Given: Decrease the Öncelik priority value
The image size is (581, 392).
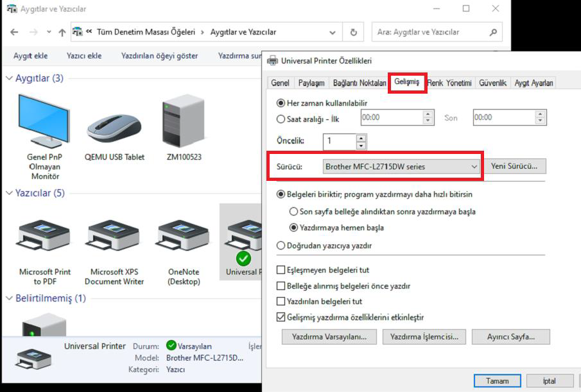Looking at the screenshot, I should [361, 146].
